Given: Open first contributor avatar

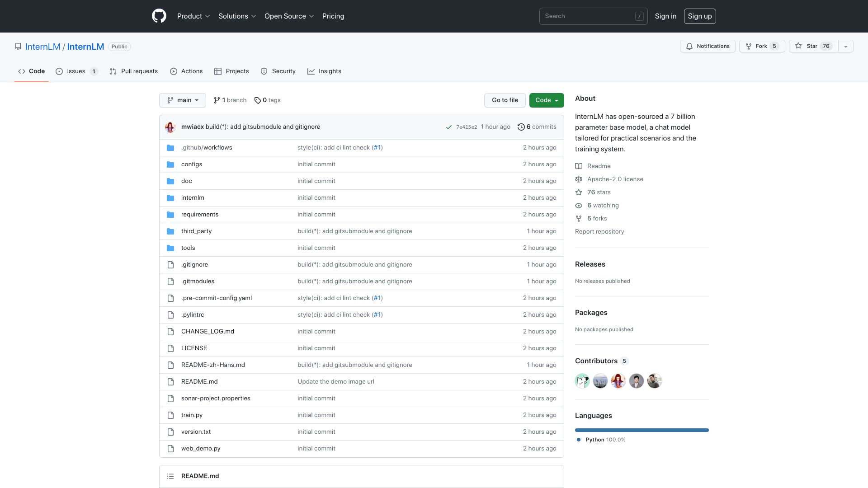Looking at the screenshot, I should pyautogui.click(x=582, y=381).
